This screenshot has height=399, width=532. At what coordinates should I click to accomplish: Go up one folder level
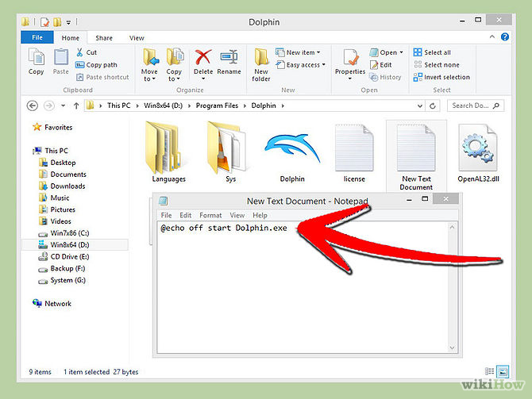pyautogui.click(x=76, y=106)
